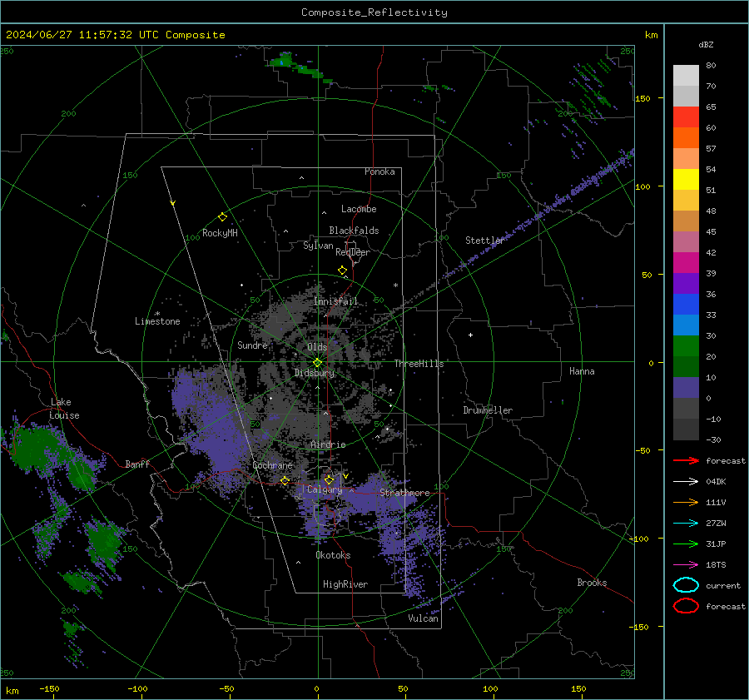Click the Composite_Reflectivity title
Screen dimensions: 749x700
coord(374,12)
